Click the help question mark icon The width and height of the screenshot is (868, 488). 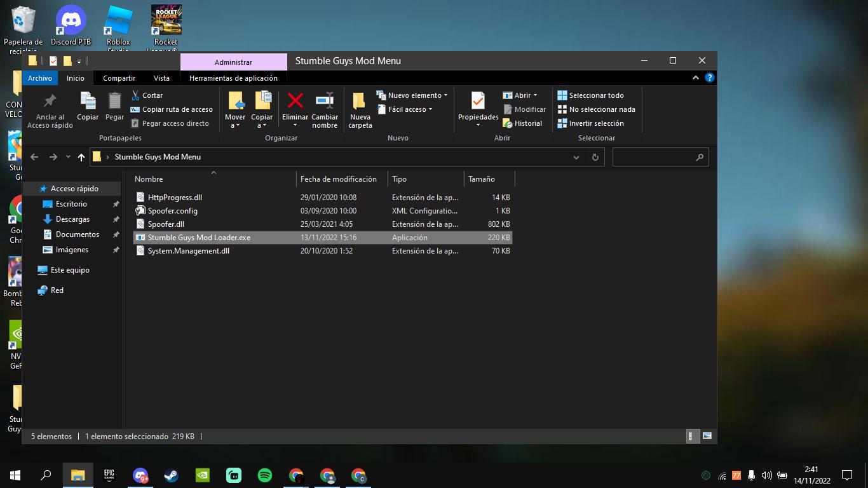point(710,78)
